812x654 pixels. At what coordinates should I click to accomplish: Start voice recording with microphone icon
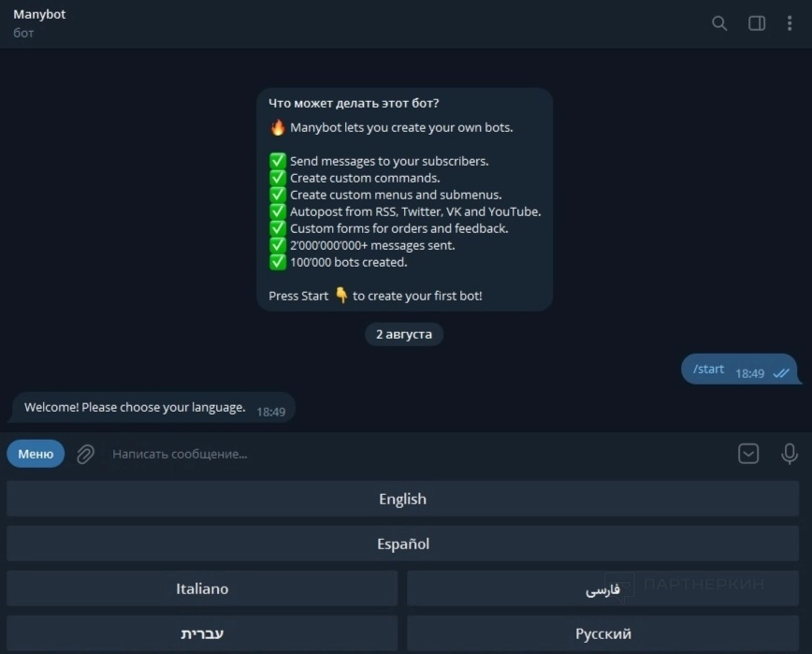point(790,454)
